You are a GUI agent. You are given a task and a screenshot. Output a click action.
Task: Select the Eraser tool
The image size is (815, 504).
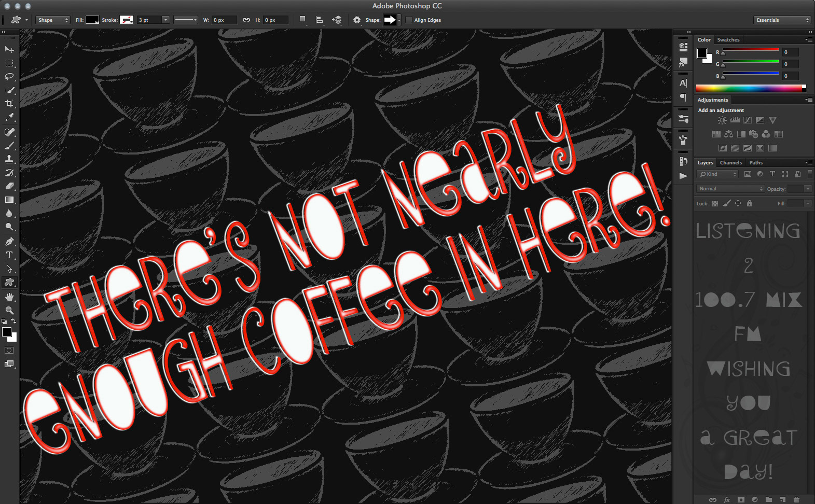(9, 186)
